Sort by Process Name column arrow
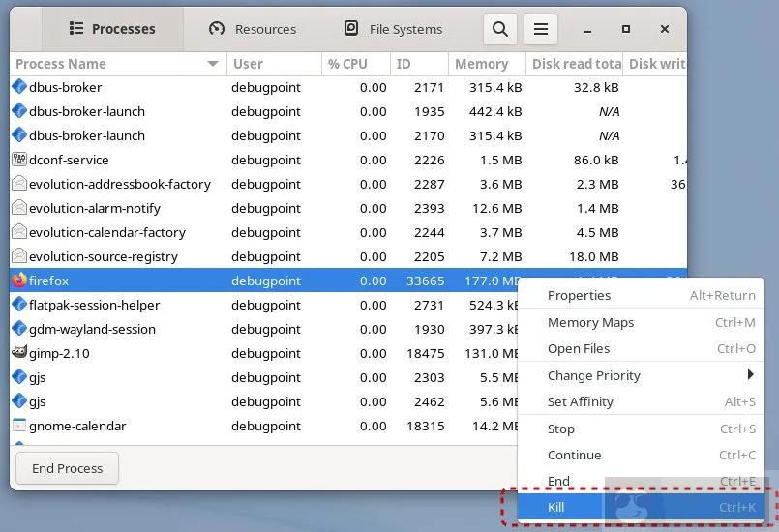This screenshot has height=532, width=779. tap(213, 64)
